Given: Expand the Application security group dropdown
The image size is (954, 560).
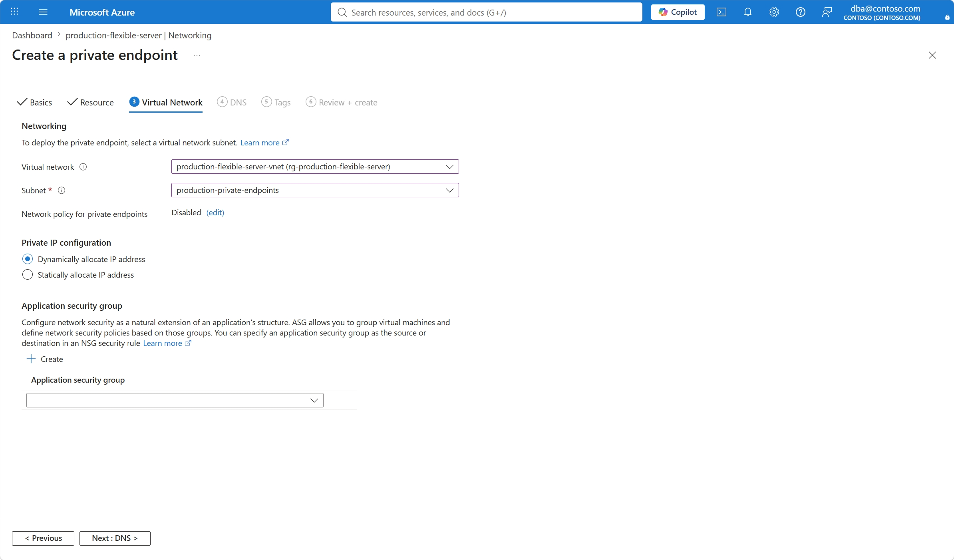Looking at the screenshot, I should 175,400.
